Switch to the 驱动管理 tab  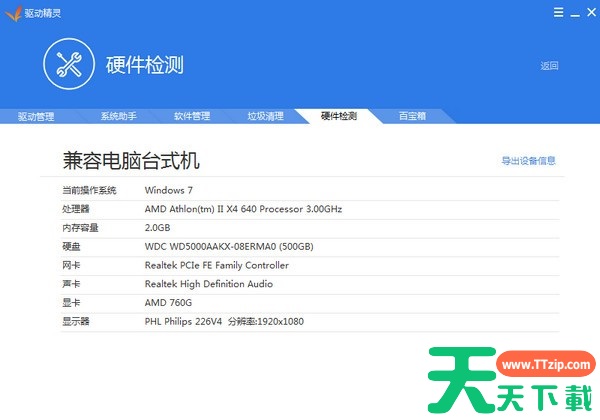[x=36, y=116]
